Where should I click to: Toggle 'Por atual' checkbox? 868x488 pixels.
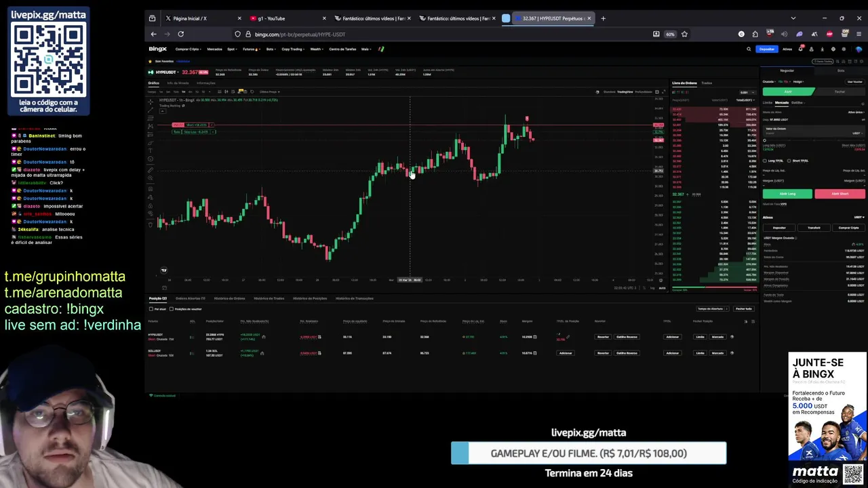coord(151,308)
